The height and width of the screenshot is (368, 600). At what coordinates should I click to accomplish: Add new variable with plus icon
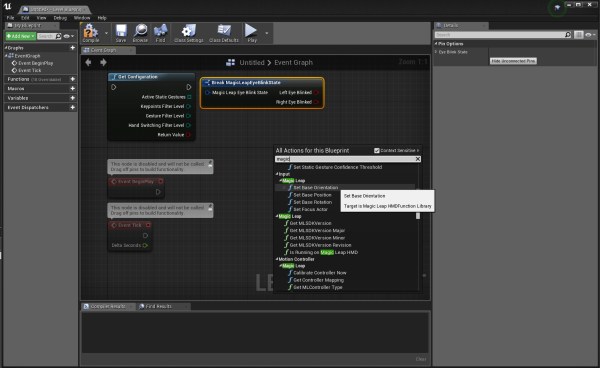click(x=72, y=98)
